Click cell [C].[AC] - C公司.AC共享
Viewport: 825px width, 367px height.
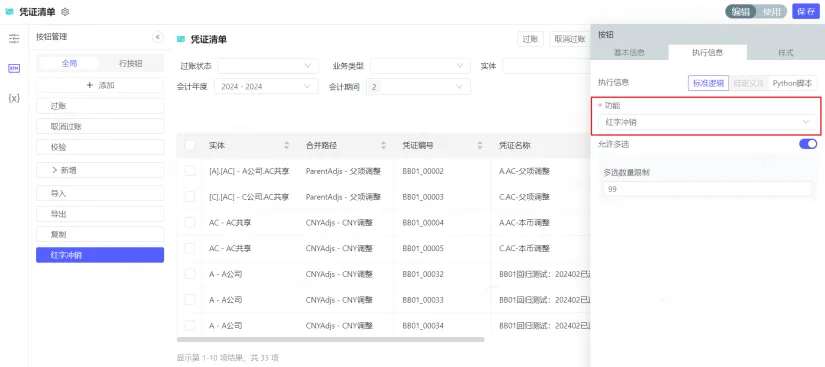(x=249, y=197)
